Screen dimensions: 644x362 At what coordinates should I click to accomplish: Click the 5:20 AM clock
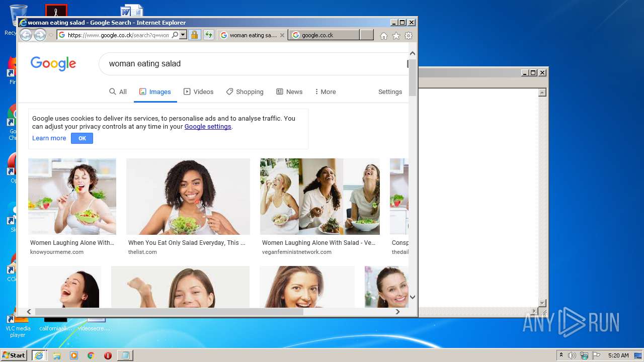coord(618,355)
